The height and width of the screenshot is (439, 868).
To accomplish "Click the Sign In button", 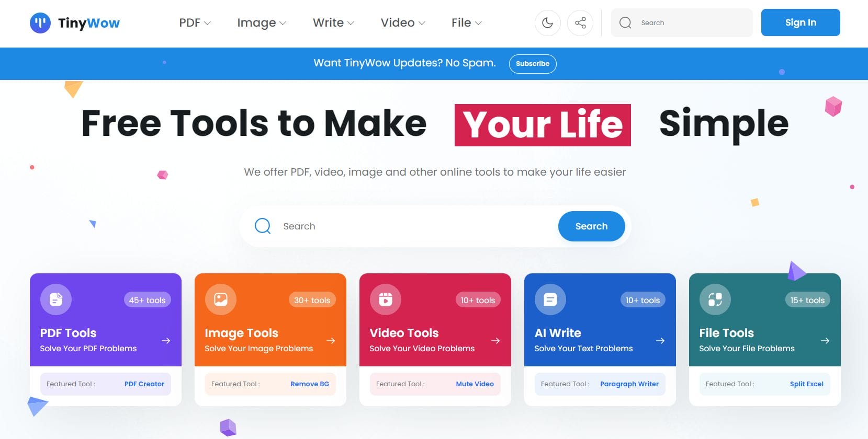I will 801,22.
